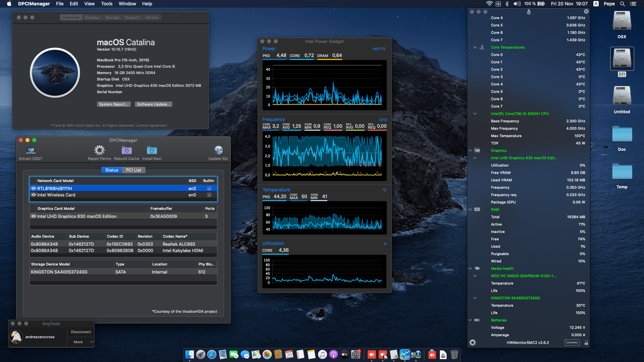Click the Repair Perms gear icon

[99, 150]
